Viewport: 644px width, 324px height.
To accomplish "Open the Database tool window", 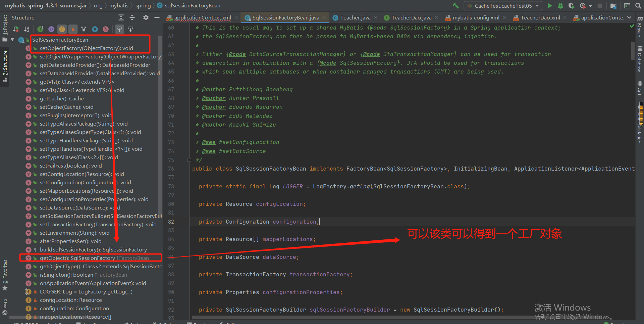I will pos(640,59).
